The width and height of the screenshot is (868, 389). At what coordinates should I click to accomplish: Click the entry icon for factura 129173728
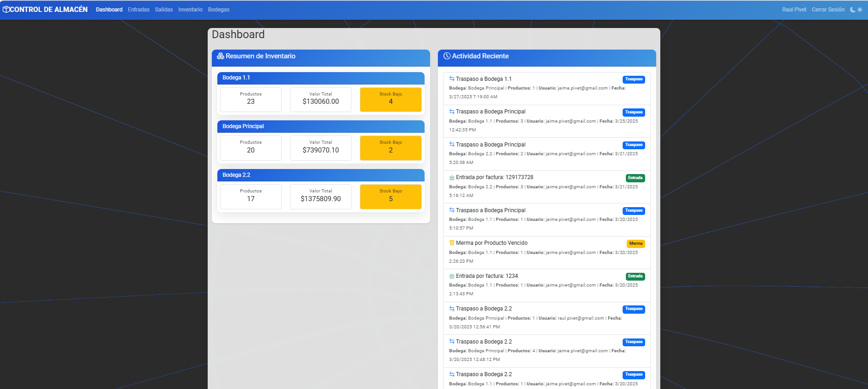coord(452,177)
